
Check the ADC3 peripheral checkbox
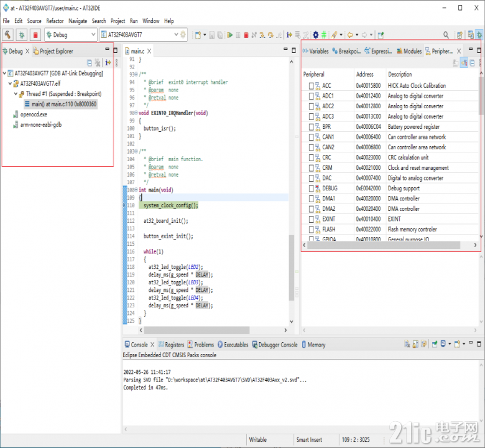click(x=312, y=116)
